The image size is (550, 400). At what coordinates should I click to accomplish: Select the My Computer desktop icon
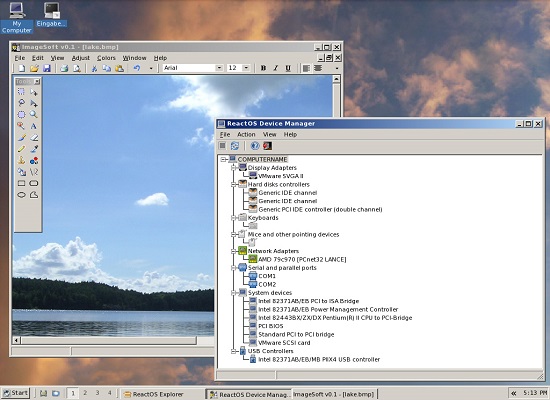16,18
